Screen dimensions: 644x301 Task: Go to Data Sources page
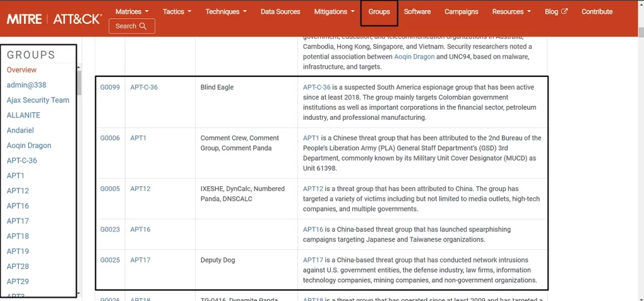point(280,11)
